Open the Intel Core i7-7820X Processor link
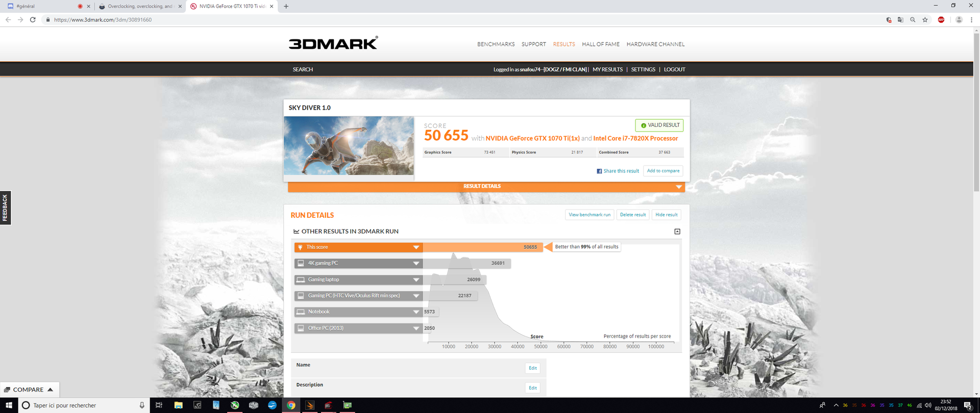980x413 pixels. coord(635,139)
